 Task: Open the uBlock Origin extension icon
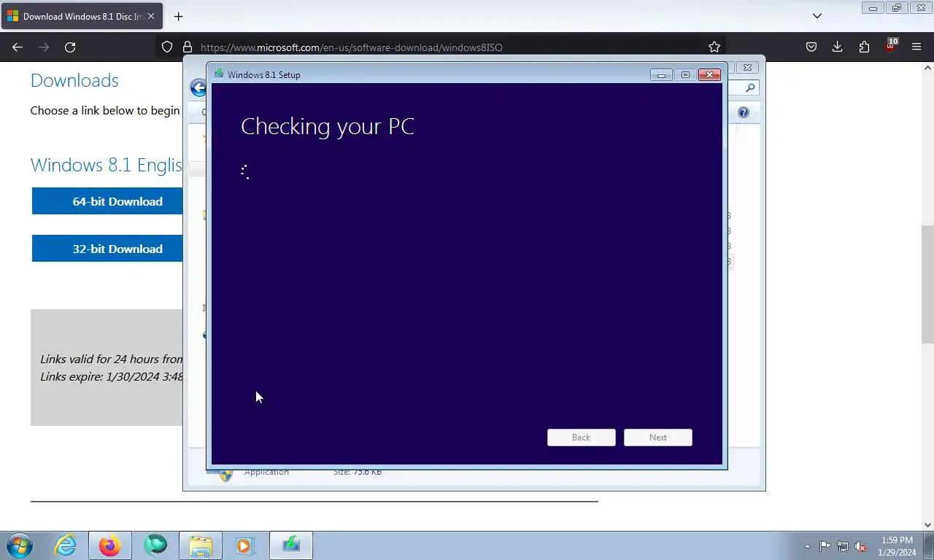[x=890, y=46]
